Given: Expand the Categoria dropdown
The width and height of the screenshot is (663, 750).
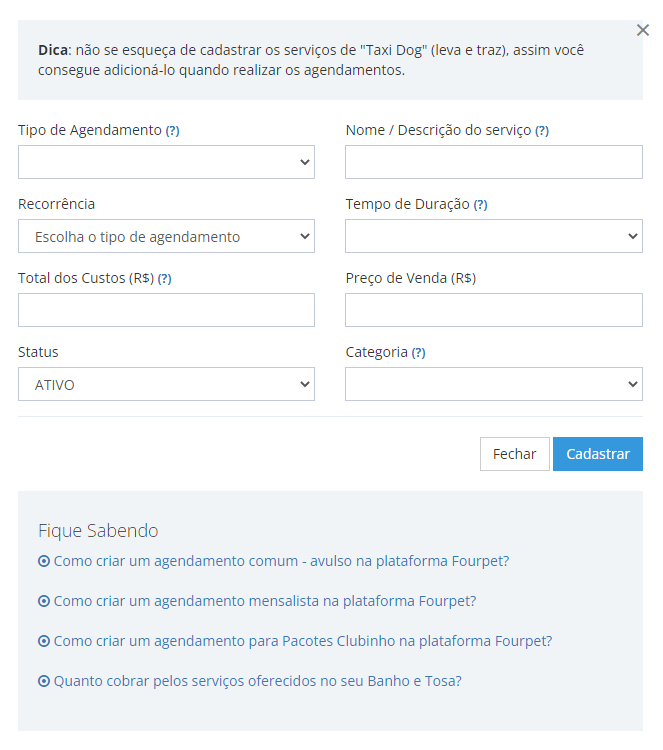Looking at the screenshot, I should [494, 384].
